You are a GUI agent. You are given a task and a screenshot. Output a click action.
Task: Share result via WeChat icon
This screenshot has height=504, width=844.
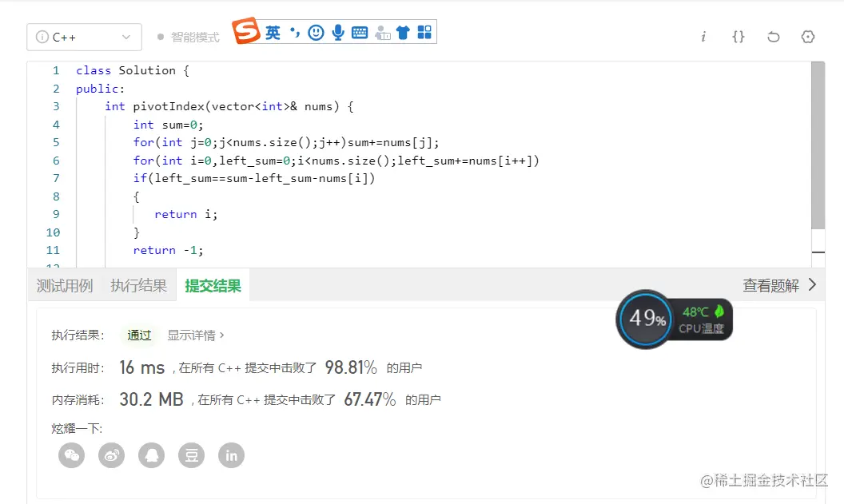point(72,455)
